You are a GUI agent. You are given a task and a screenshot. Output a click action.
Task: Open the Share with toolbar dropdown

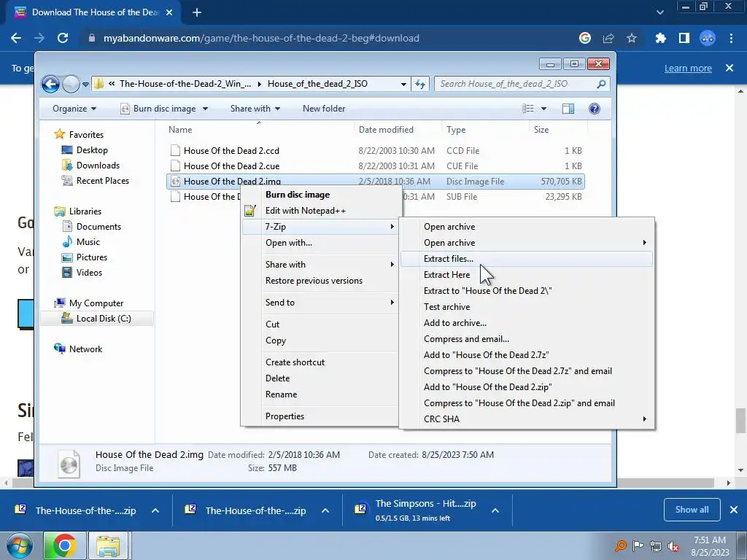pos(255,109)
